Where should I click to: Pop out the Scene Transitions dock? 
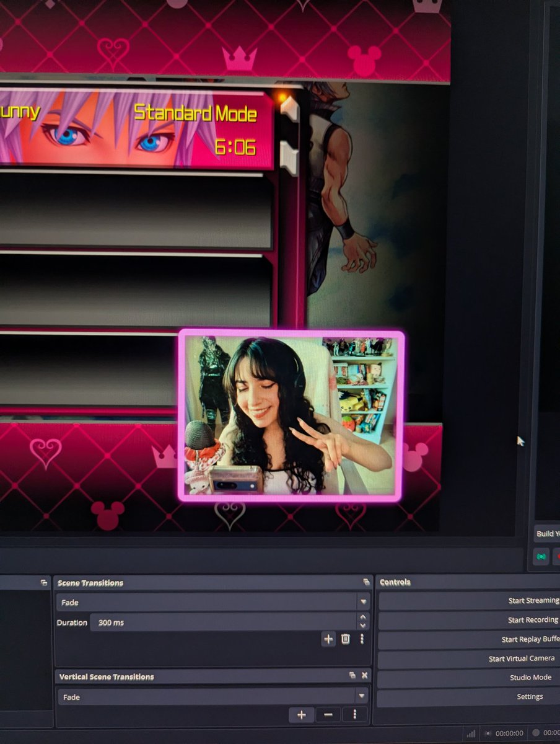[366, 582]
